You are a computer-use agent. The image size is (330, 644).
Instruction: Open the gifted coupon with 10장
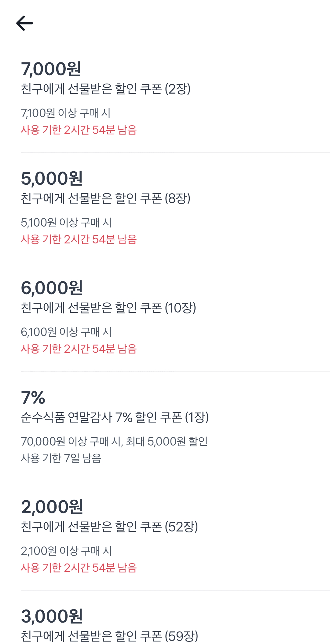108,308
